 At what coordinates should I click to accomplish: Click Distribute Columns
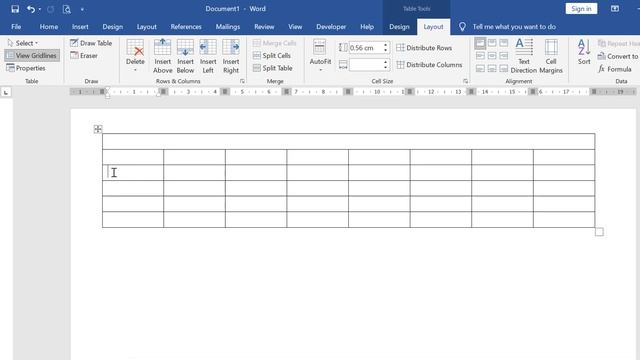point(429,64)
